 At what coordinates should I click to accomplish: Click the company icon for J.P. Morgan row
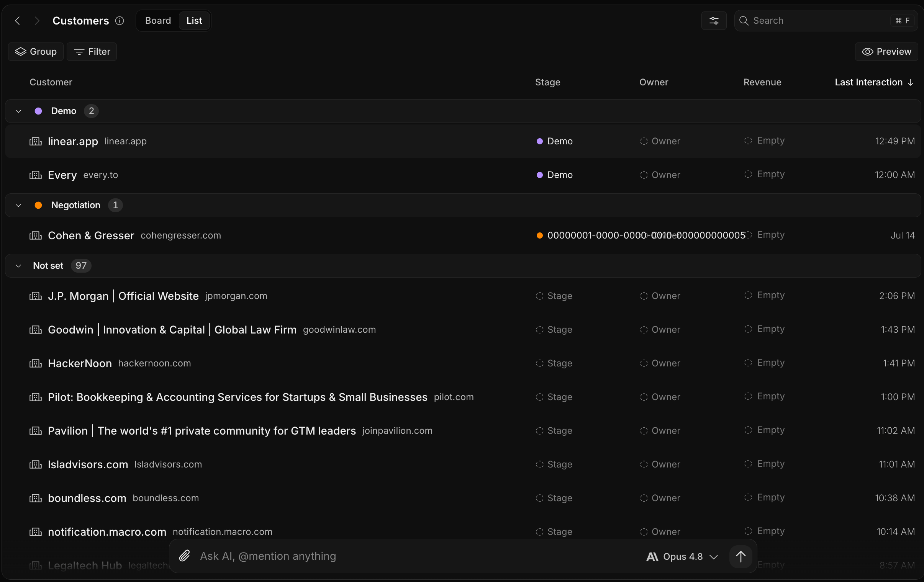pyautogui.click(x=36, y=296)
